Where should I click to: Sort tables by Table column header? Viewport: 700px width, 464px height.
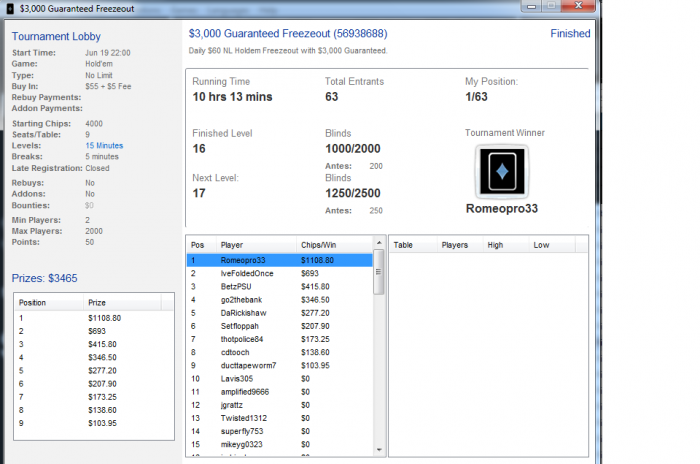tap(413, 245)
